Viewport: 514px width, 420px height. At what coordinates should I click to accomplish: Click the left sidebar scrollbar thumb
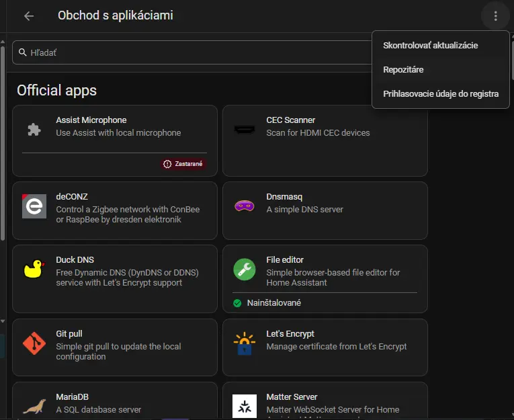pos(3,144)
